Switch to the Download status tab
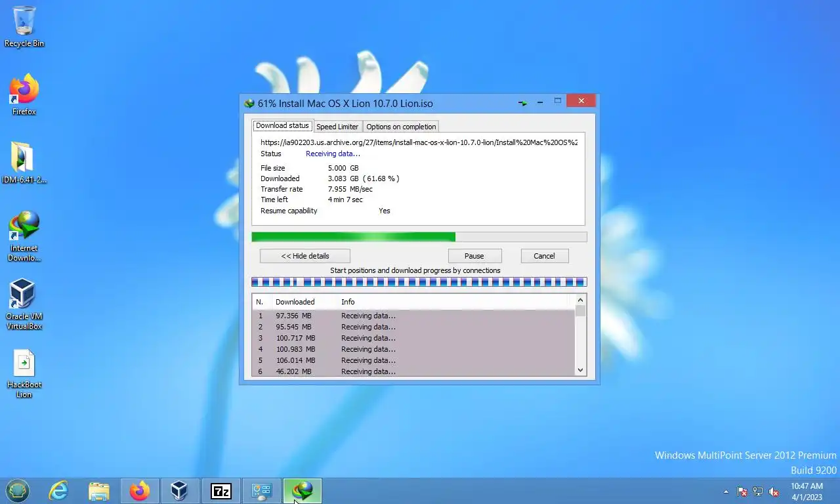This screenshot has height=504, width=840. tap(282, 125)
